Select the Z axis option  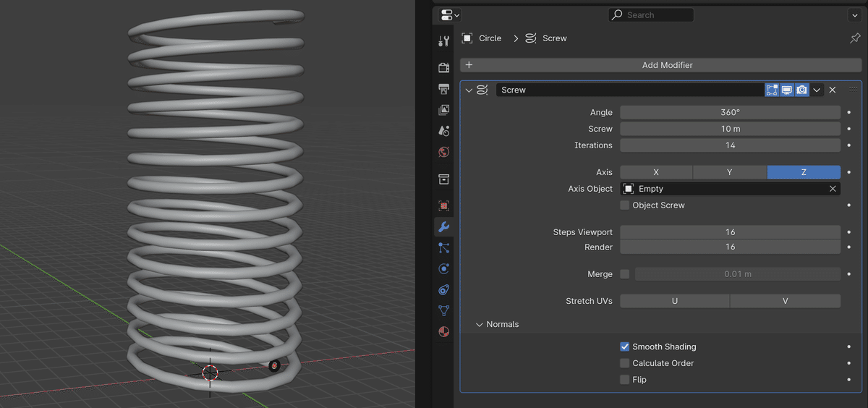click(804, 172)
